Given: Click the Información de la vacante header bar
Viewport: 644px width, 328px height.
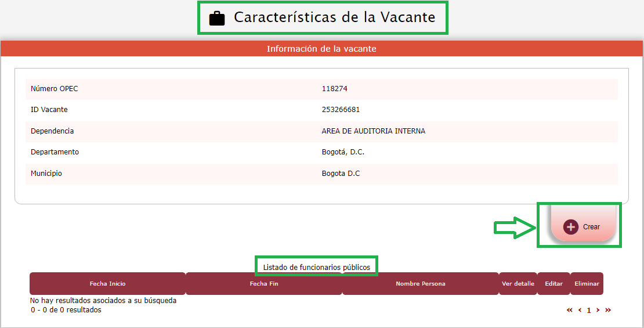Looking at the screenshot, I should [321, 49].
